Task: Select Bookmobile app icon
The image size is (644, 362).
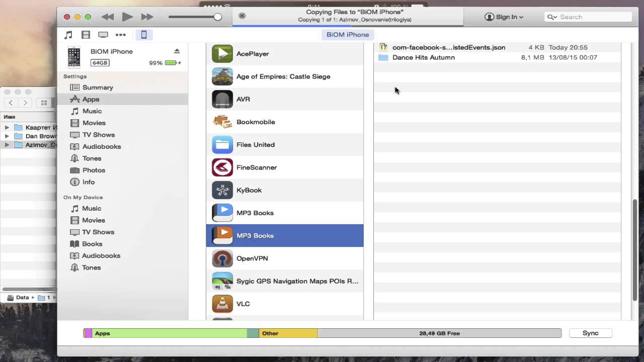Action: pyautogui.click(x=222, y=122)
